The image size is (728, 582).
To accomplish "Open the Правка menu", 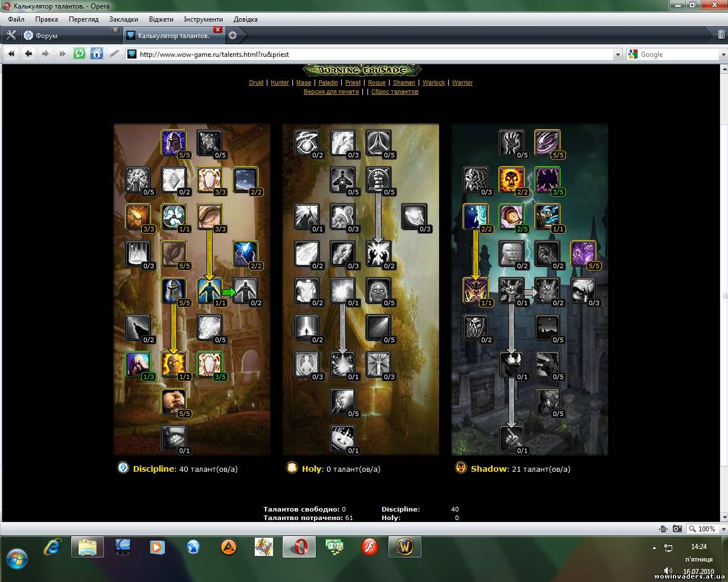I will pos(46,19).
